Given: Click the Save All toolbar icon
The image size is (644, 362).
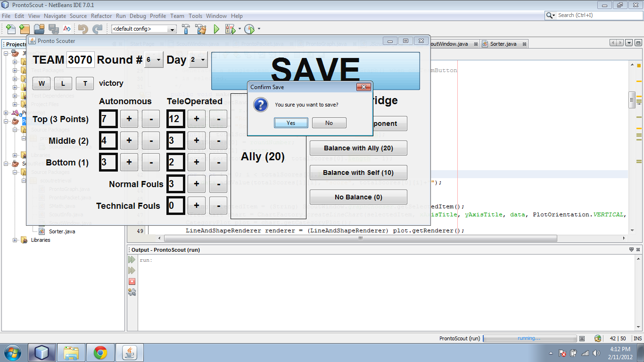Looking at the screenshot, I should (x=53, y=29).
